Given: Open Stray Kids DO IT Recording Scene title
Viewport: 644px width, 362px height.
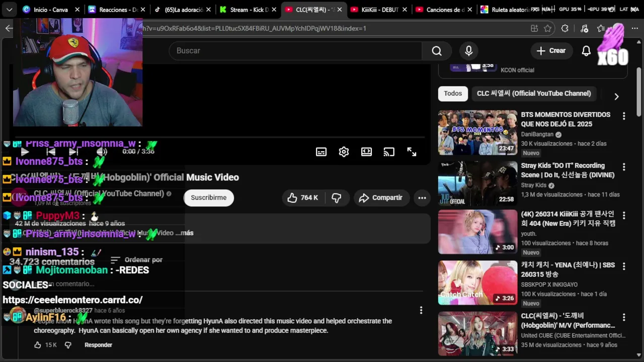Looking at the screenshot, I should 568,170.
